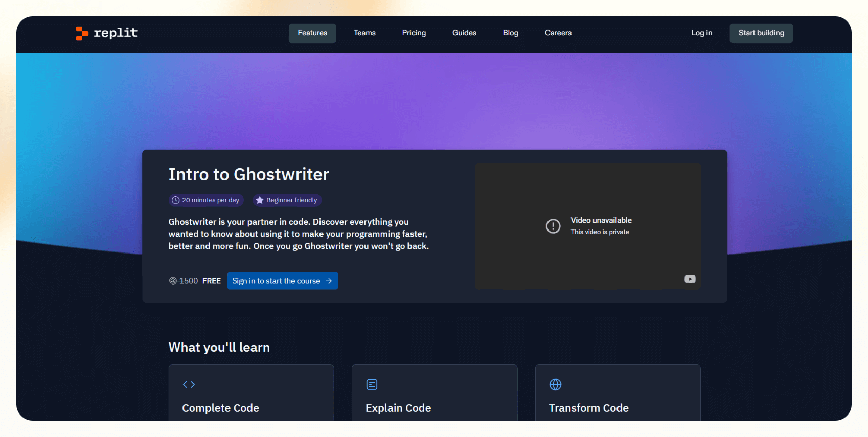Click the video unavailable warning icon
This screenshot has height=437, width=868.
click(x=553, y=226)
